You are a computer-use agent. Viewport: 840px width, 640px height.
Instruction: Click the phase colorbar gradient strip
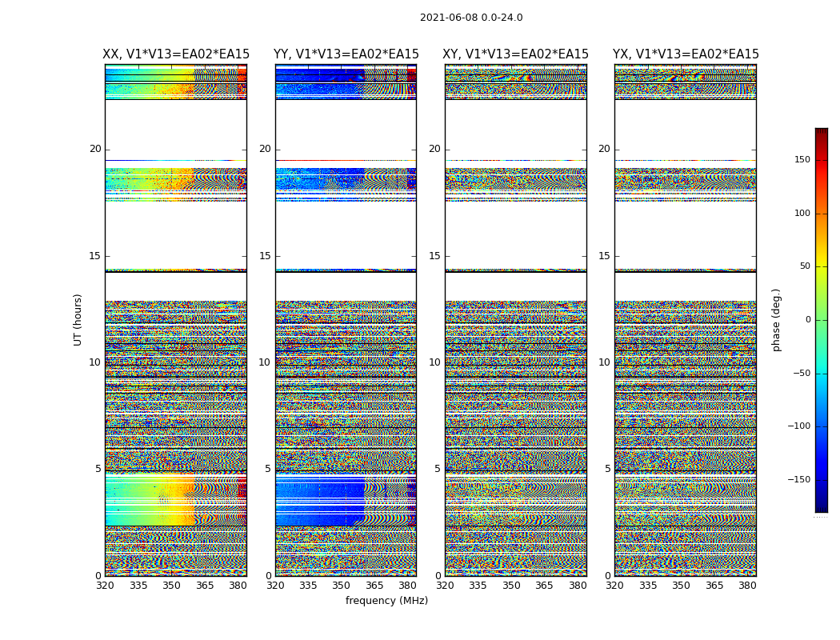pyautogui.click(x=822, y=320)
